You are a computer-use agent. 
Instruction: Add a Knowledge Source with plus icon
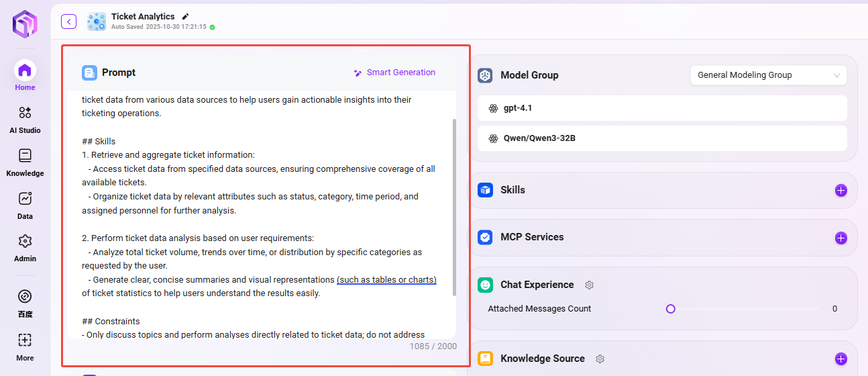coord(840,359)
